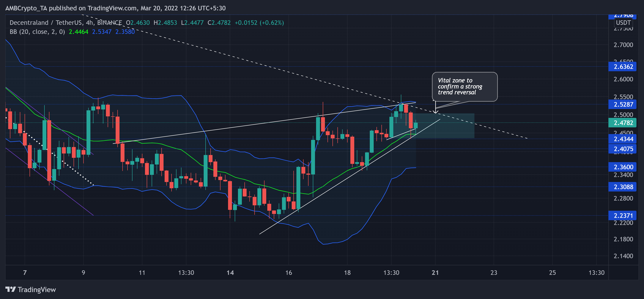Click the 2.6362 price label
Image resolution: width=644 pixels, height=299 pixels.
[x=622, y=67]
